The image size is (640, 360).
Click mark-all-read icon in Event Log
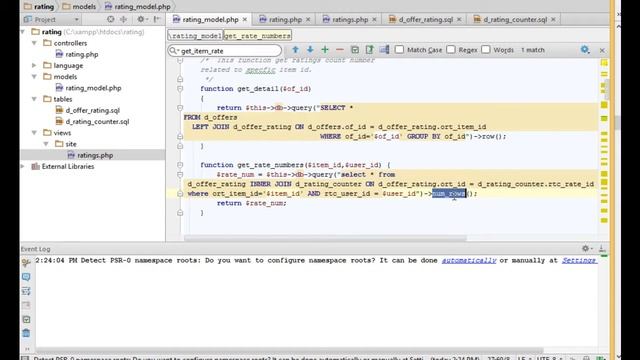26,320
